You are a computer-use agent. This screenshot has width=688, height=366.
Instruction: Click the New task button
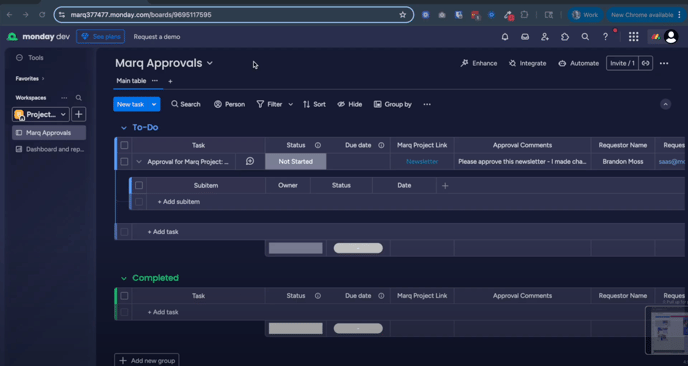tap(131, 104)
